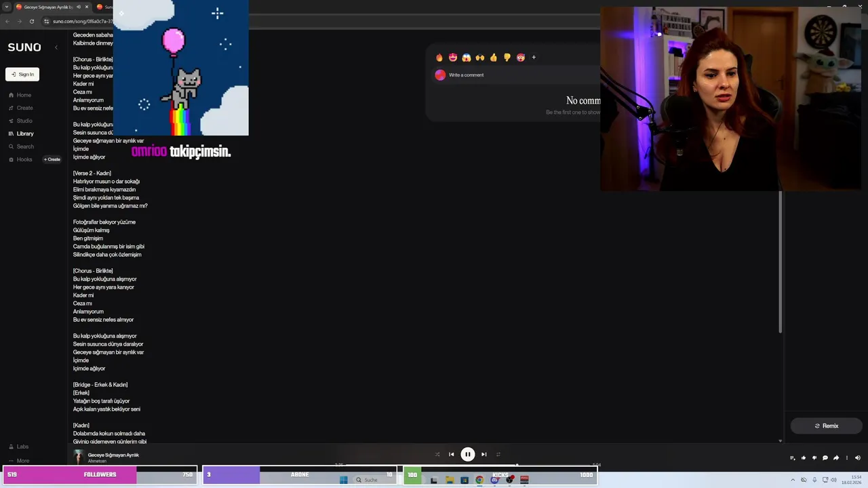Open the system volume tray icon

[833, 480]
